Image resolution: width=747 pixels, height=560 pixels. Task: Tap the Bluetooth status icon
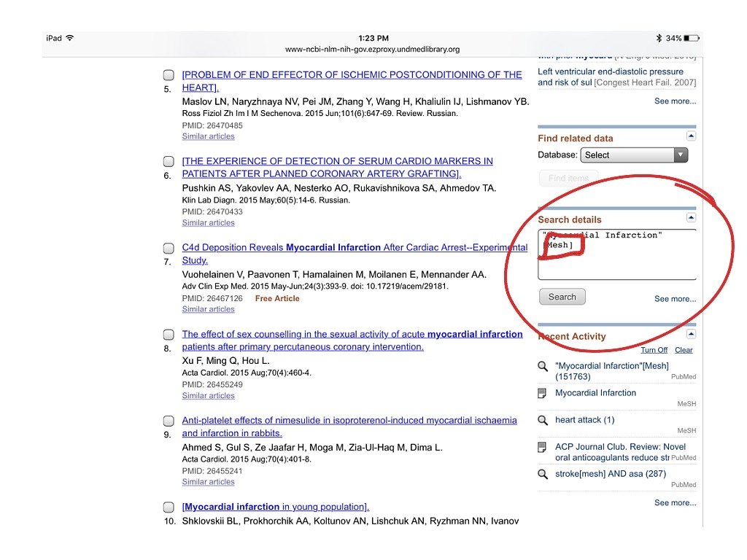tap(659, 38)
